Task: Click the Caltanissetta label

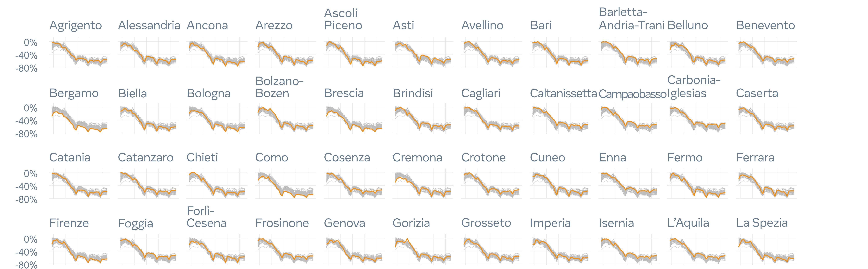Action: 563,93
